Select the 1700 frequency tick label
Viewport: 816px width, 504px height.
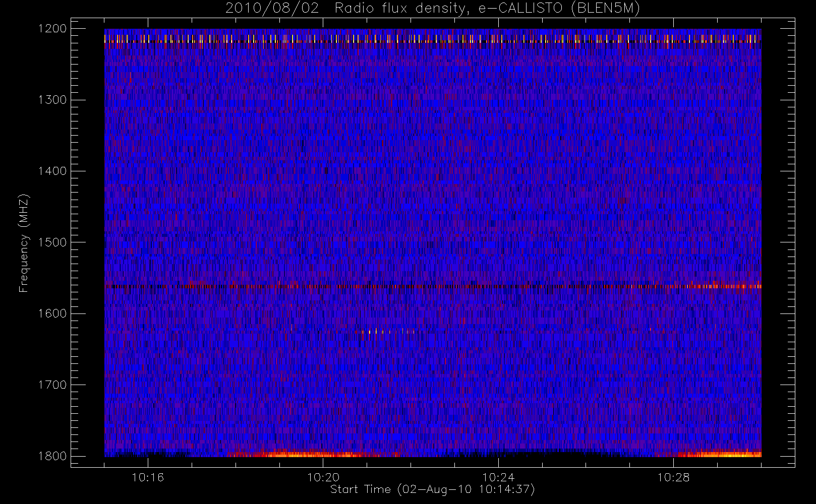pyautogui.click(x=52, y=385)
